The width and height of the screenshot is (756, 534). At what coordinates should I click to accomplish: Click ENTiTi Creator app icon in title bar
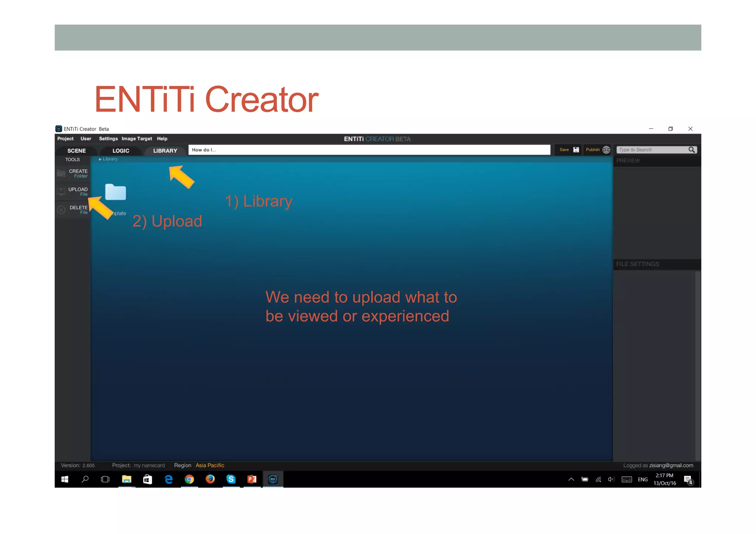(59, 129)
